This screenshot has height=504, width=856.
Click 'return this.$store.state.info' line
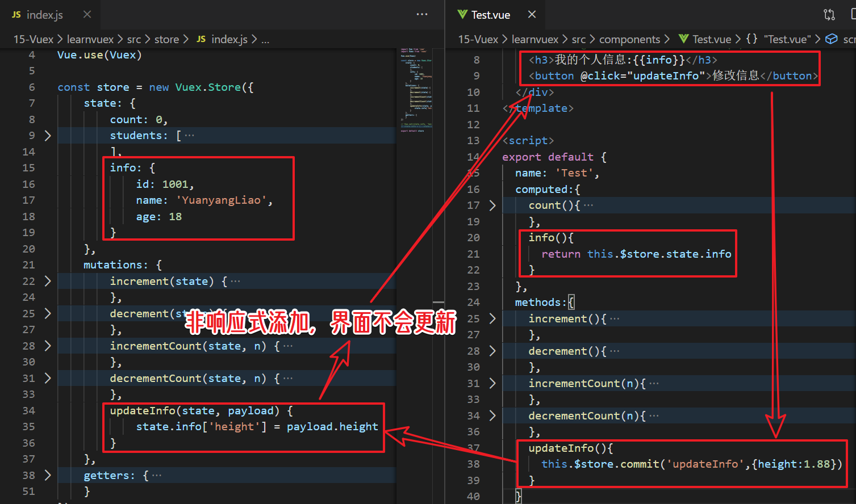(636, 254)
